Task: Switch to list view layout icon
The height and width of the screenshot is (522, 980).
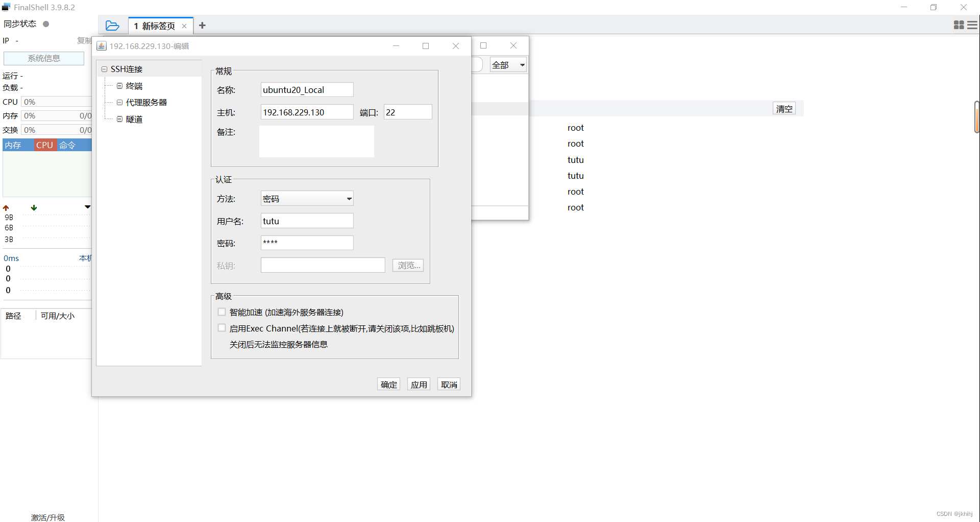Action: click(972, 25)
